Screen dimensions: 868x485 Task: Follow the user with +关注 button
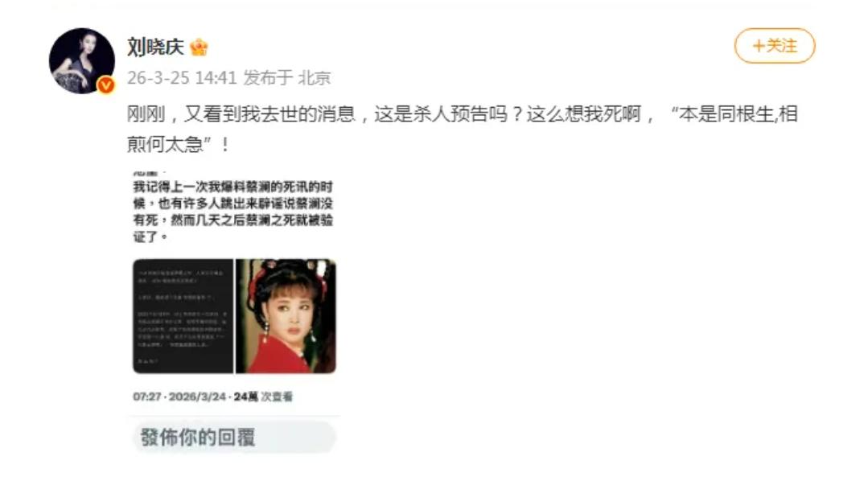pos(775,45)
